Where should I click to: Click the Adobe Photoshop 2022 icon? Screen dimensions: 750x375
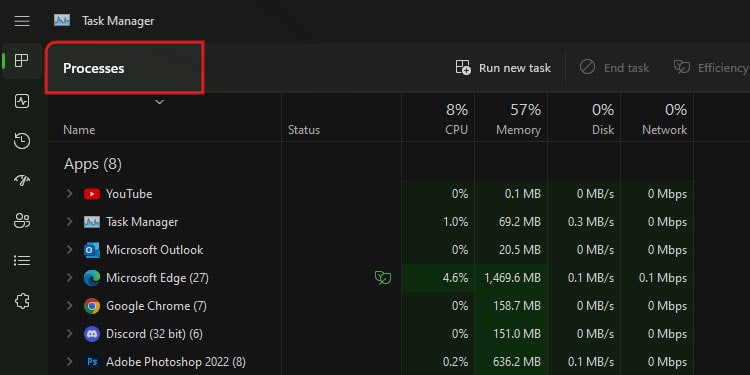point(91,362)
